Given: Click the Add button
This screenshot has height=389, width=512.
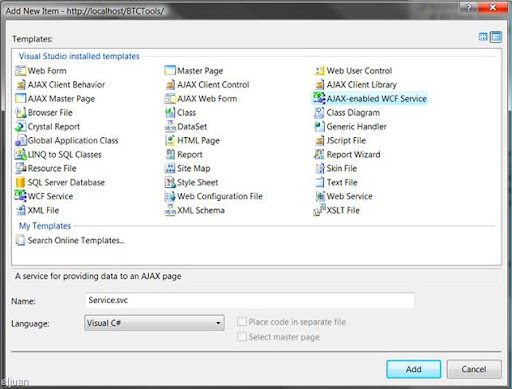Looking at the screenshot, I should [x=414, y=369].
